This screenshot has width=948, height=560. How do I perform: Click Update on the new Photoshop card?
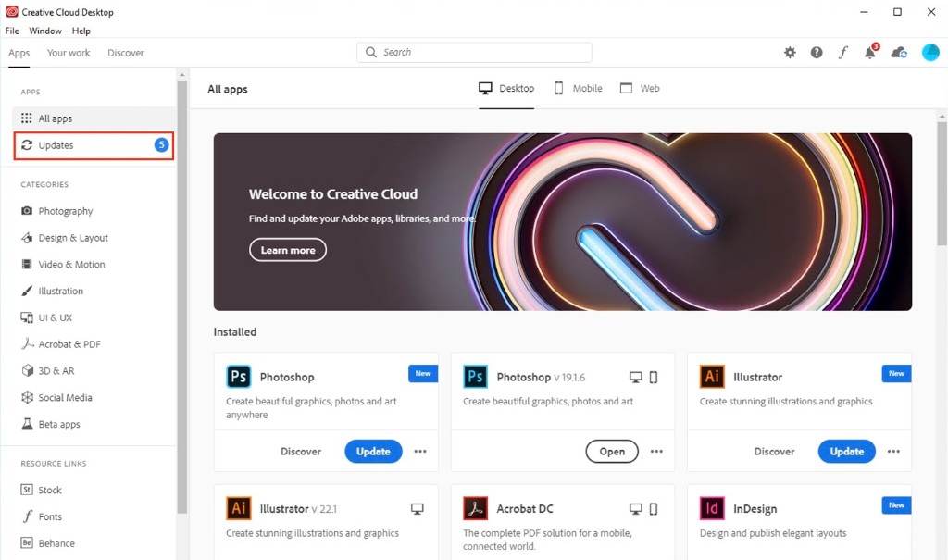(x=373, y=451)
